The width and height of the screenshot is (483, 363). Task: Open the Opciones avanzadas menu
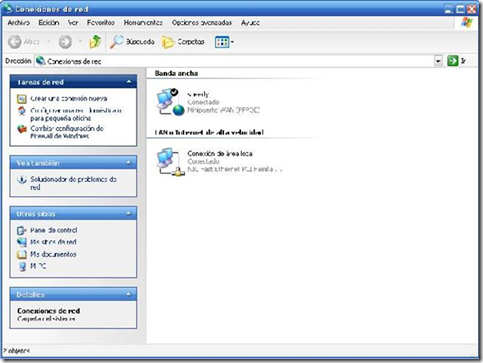coord(202,23)
